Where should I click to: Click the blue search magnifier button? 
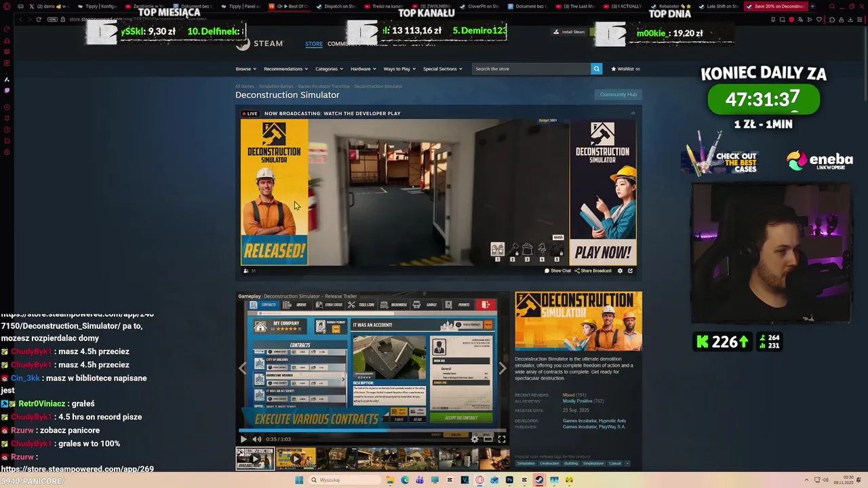(596, 68)
